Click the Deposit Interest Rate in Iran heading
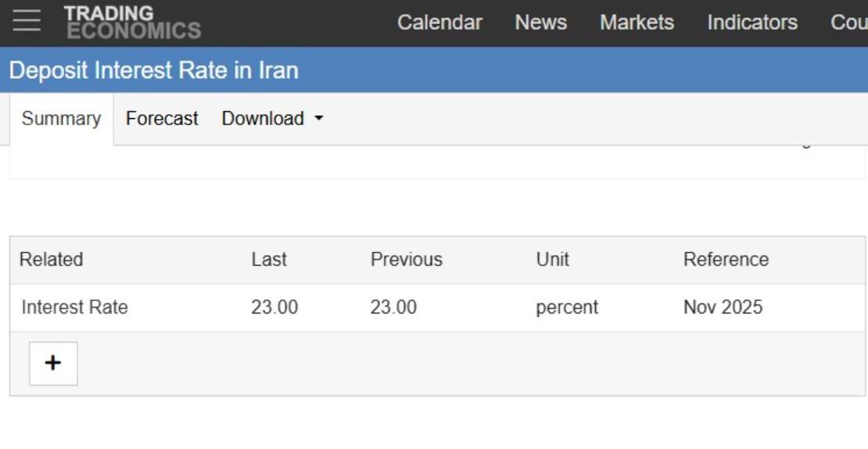 tap(154, 70)
